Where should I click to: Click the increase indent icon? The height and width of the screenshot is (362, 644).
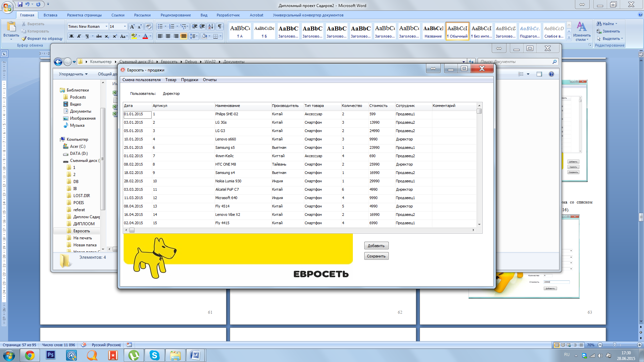click(202, 26)
